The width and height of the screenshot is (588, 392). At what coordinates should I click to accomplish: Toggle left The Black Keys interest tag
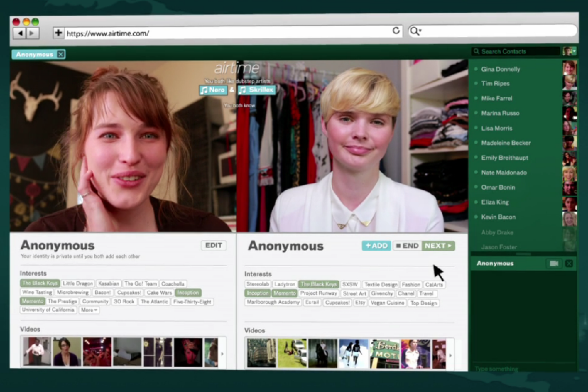[40, 283]
